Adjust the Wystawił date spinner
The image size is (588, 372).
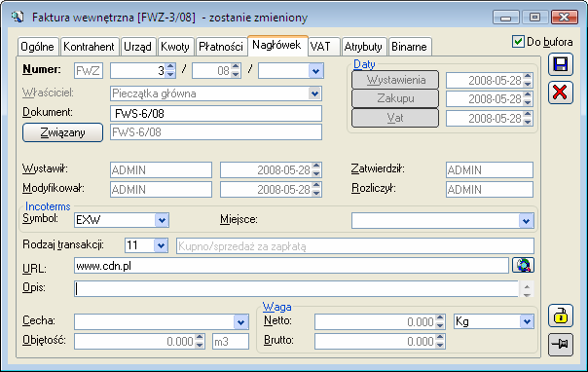tap(316, 169)
